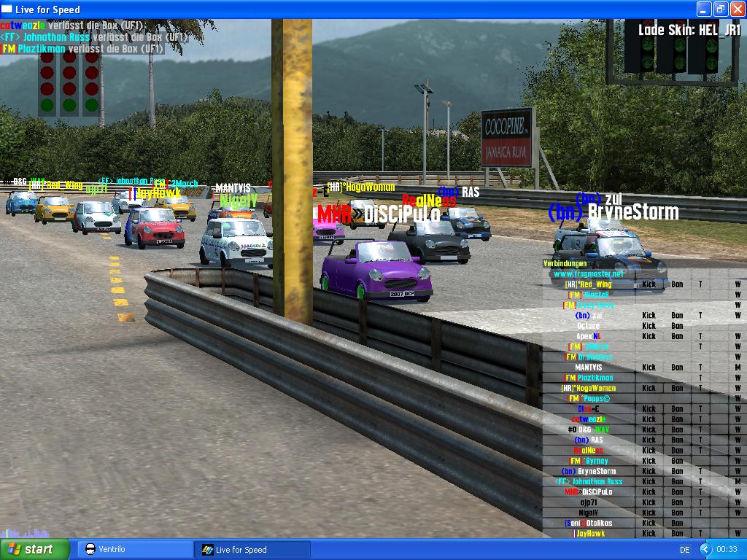Kick player #0 D&G WAV
The height and width of the screenshot is (560, 747).
point(649,429)
